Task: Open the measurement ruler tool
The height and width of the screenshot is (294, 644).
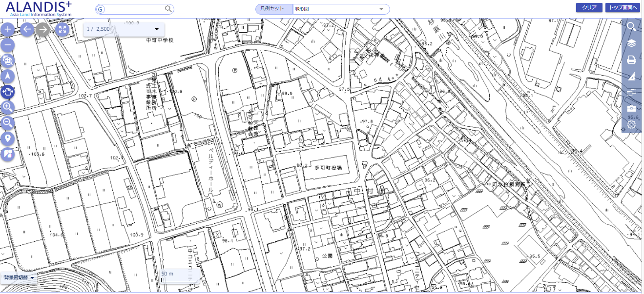Action: 631,76
